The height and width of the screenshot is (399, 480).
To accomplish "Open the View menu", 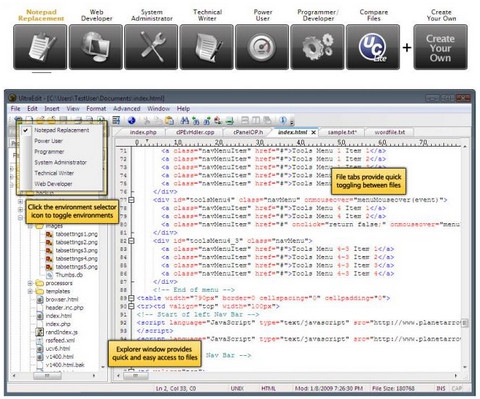I will click(x=73, y=109).
